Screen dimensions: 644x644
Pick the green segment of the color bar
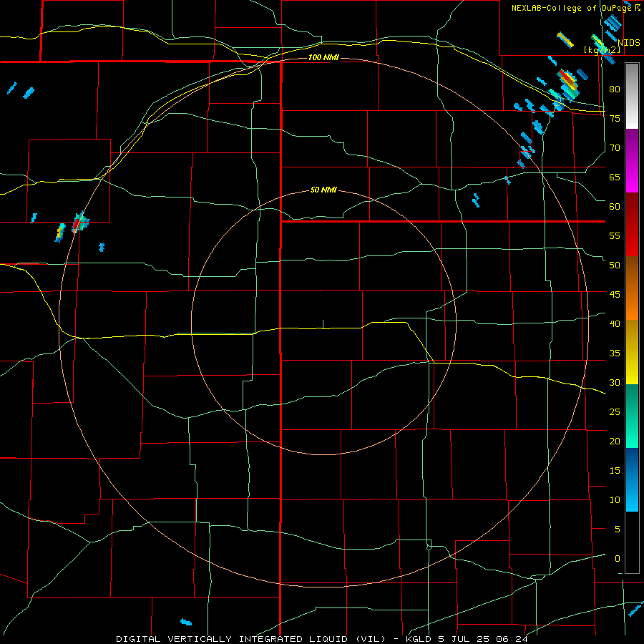632,416
